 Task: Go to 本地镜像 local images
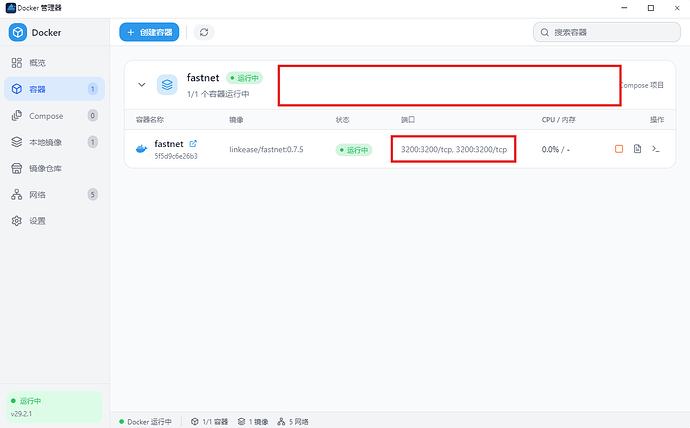55,142
